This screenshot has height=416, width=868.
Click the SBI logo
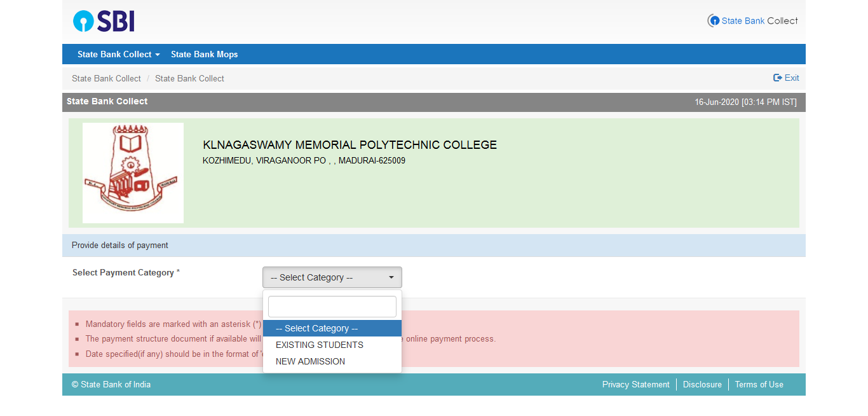point(104,21)
